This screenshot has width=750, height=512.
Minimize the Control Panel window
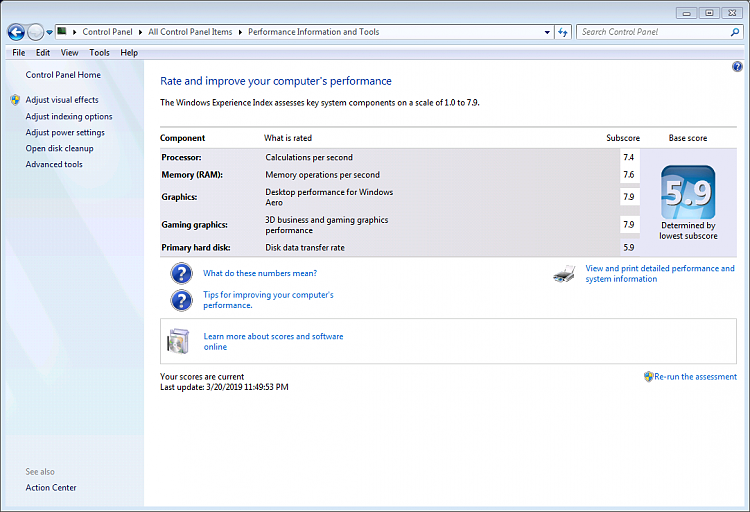click(x=686, y=13)
